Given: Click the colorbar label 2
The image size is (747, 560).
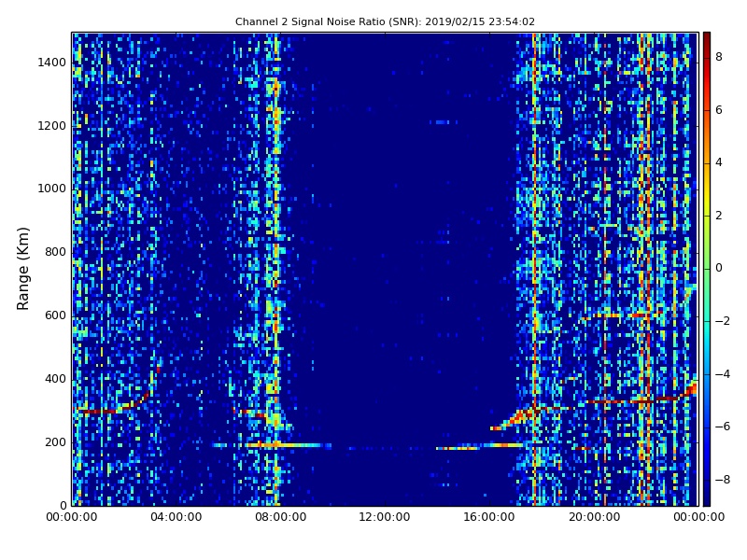Looking at the screenshot, I should point(719,216).
